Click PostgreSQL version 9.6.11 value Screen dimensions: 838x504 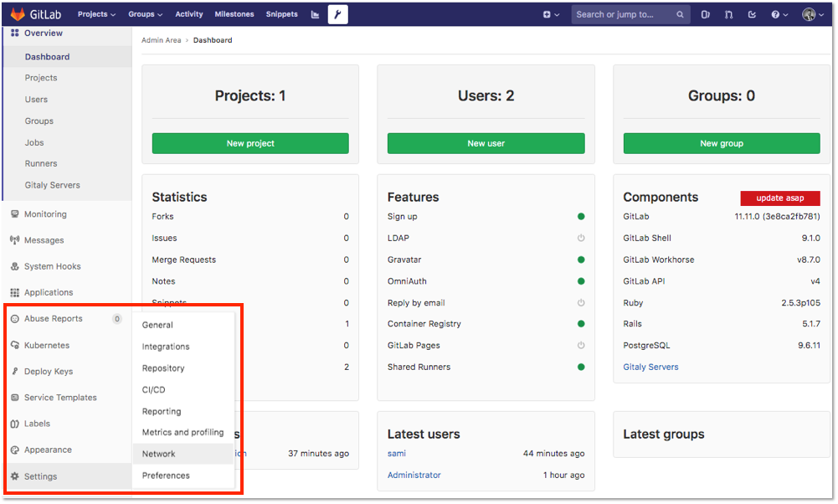[809, 345]
